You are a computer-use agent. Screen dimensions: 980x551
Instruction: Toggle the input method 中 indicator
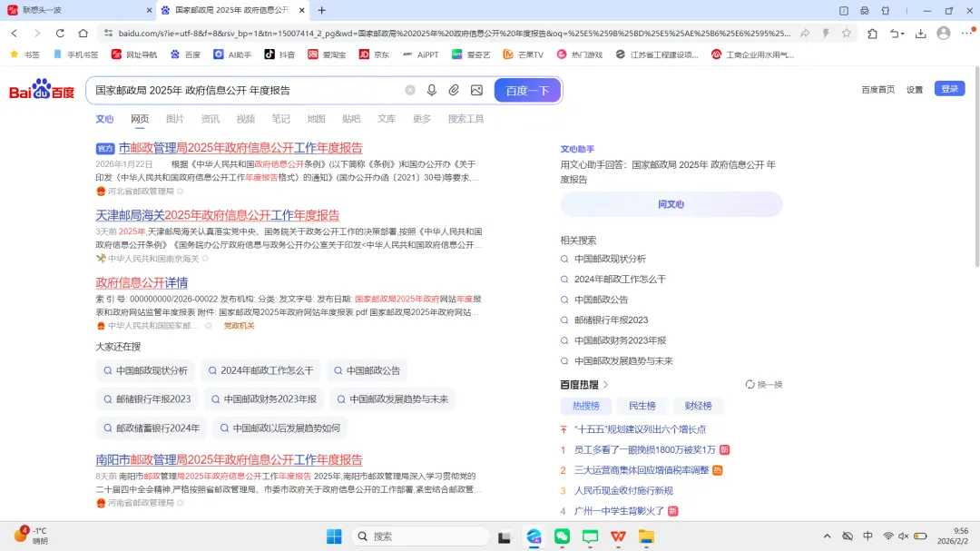click(867, 536)
